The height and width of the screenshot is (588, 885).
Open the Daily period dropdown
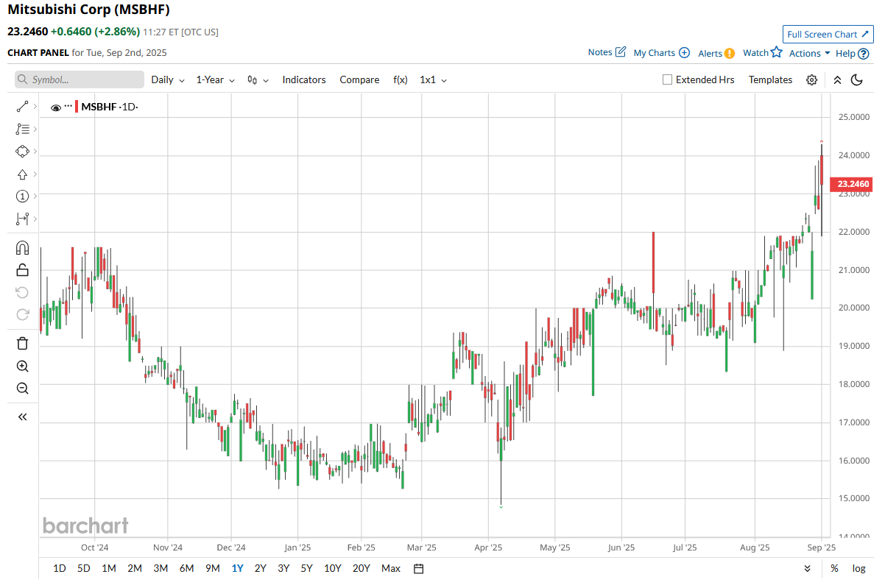[168, 79]
